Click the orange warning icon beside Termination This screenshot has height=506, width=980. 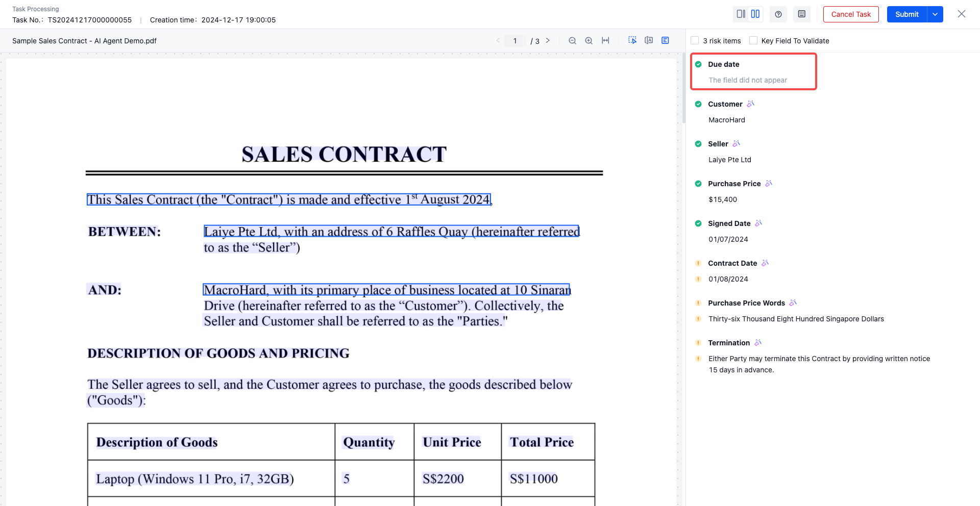[698, 343]
